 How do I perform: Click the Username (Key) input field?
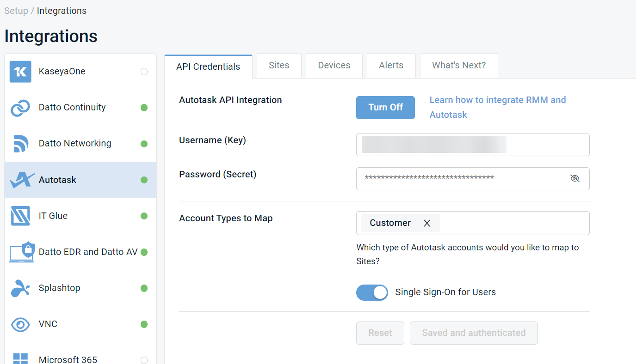[473, 145]
